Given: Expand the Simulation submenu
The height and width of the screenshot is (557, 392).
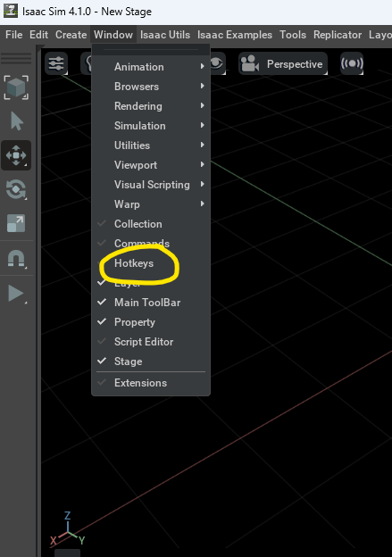Looking at the screenshot, I should point(151,126).
